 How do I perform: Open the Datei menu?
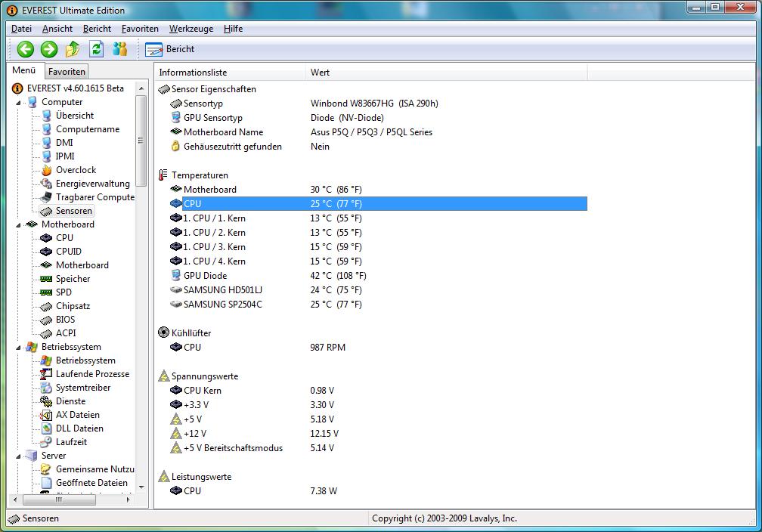(21, 29)
